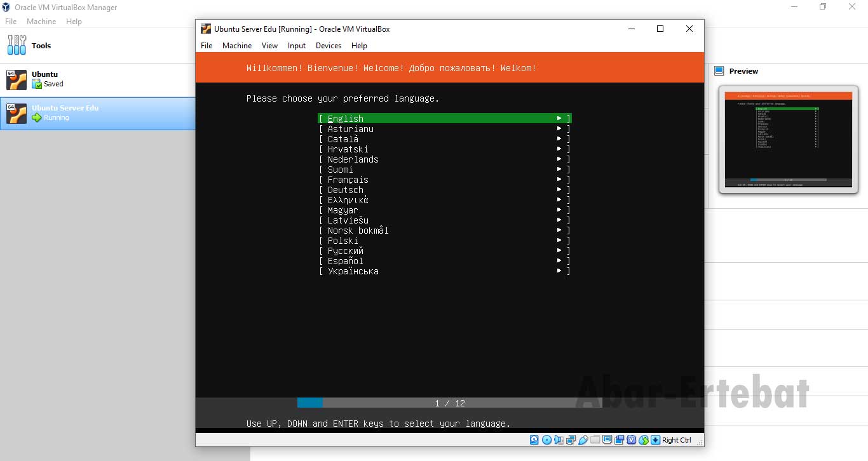Image resolution: width=868 pixels, height=461 pixels.
Task: Click the optical disk status icon
Action: [547, 440]
